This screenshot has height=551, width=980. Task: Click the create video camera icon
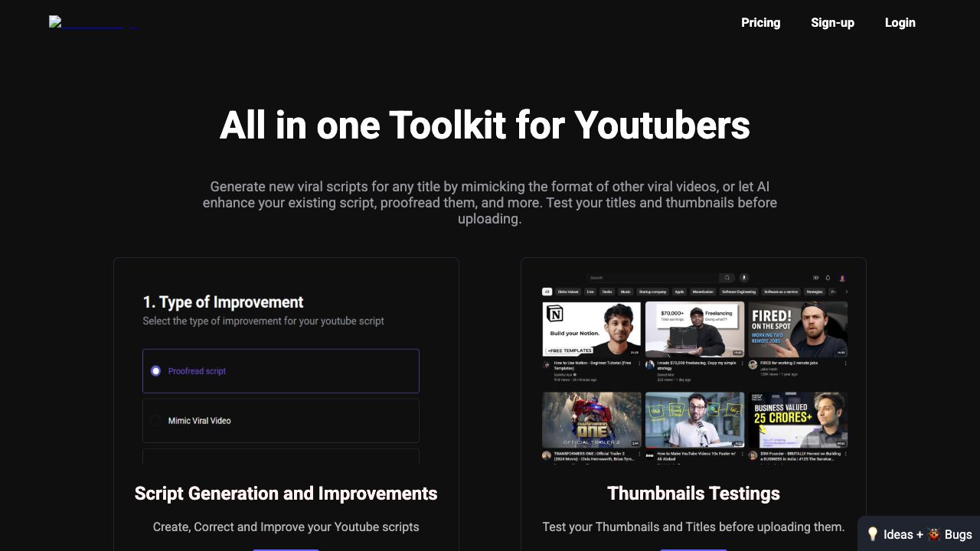(815, 278)
